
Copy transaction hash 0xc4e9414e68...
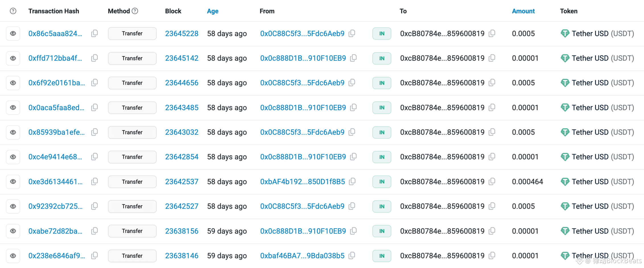94,157
